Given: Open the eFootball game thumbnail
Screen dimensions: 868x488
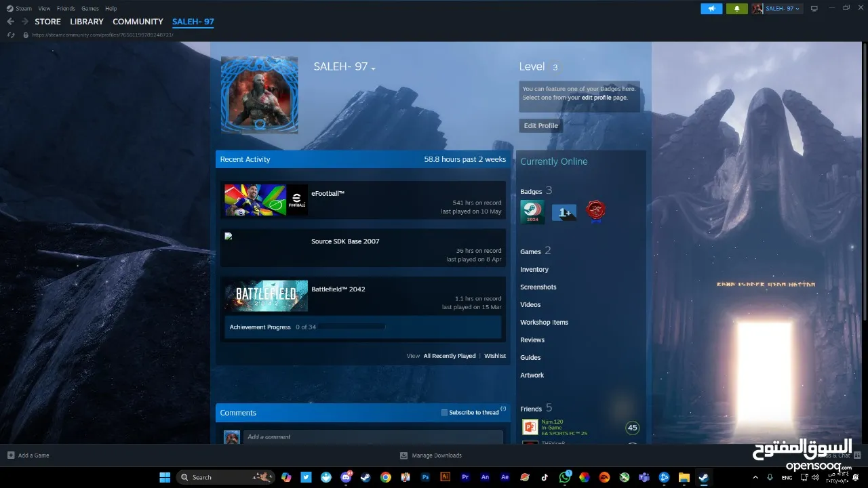Looking at the screenshot, I should [x=266, y=200].
